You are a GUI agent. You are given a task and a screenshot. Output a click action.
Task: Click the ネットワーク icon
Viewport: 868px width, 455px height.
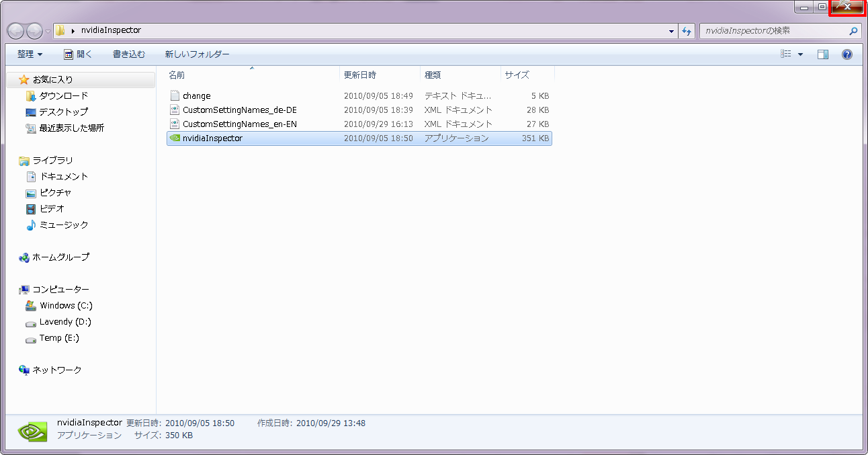(x=24, y=370)
